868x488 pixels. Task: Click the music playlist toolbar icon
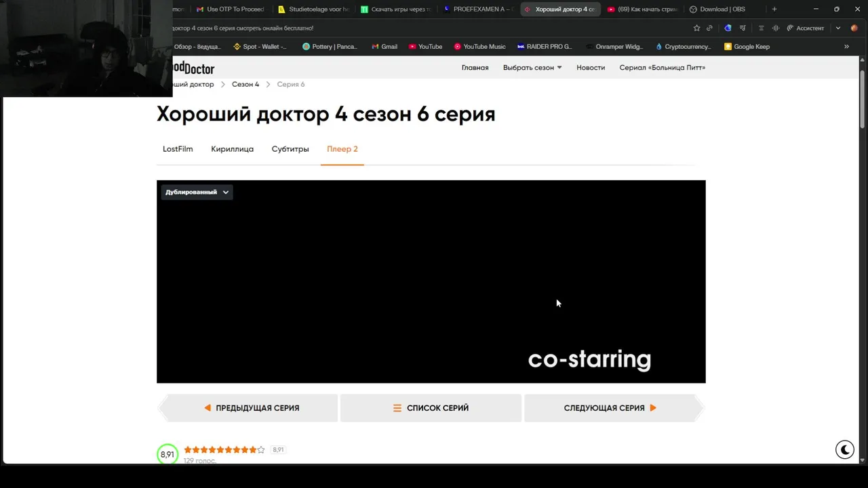(743, 28)
